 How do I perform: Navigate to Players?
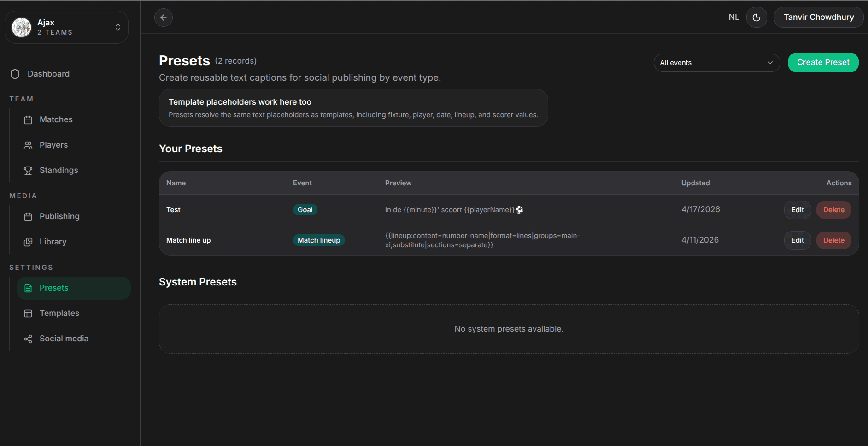click(53, 145)
